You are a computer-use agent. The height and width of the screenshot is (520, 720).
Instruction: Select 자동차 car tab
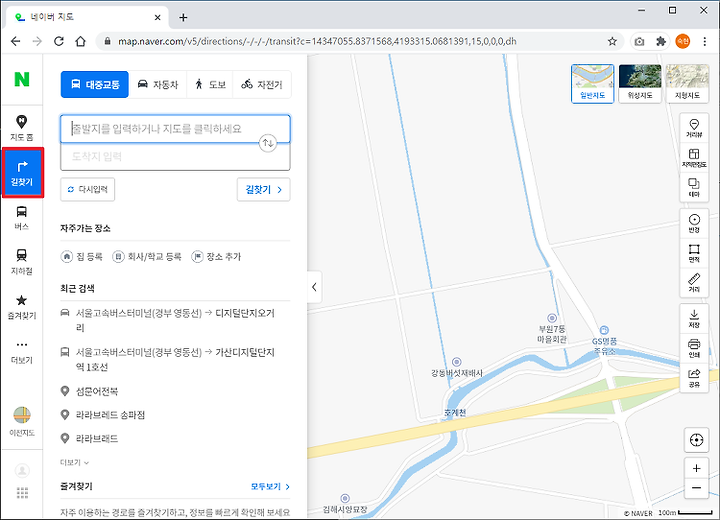click(x=158, y=85)
